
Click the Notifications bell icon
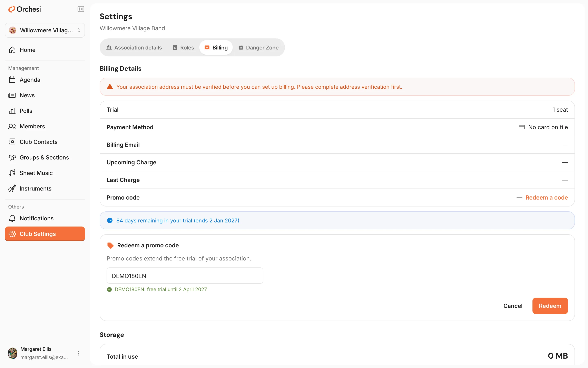[x=12, y=218]
